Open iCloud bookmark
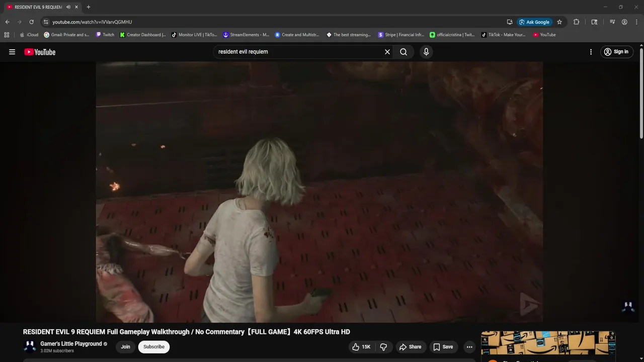Viewport: 644px width, 362px height. click(x=29, y=35)
